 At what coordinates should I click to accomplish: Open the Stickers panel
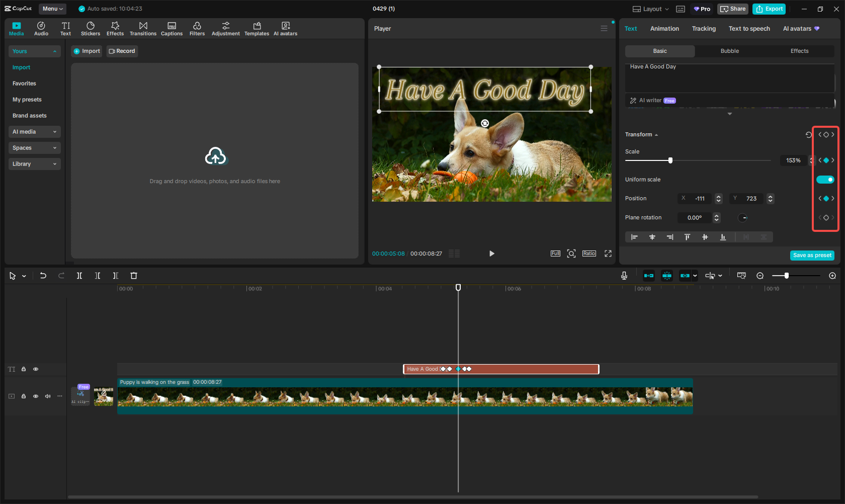91,28
